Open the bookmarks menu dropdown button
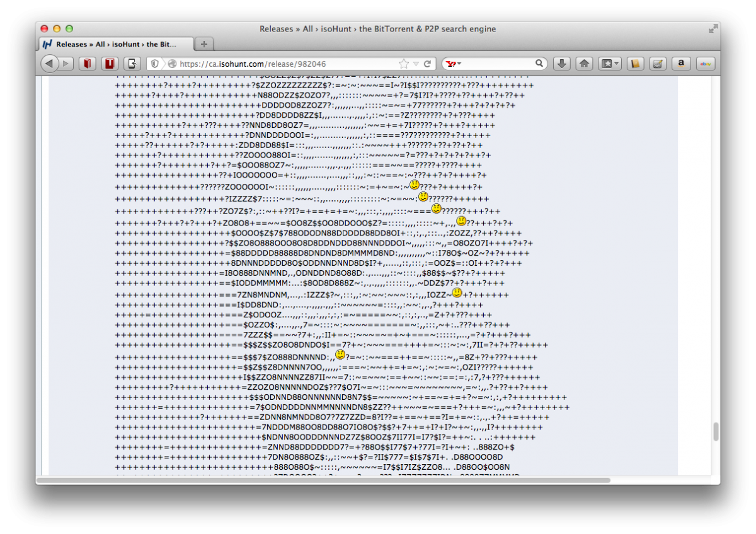Screen dimensions: 756x534 pyautogui.click(x=609, y=64)
